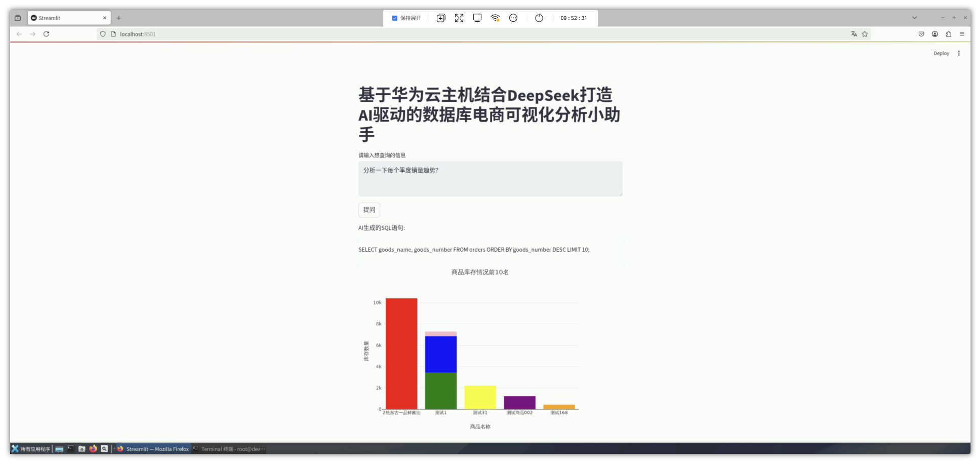980x462 pixels.
Task: Click the fullscreen expand icon in remote toolbar
Action: [x=459, y=18]
